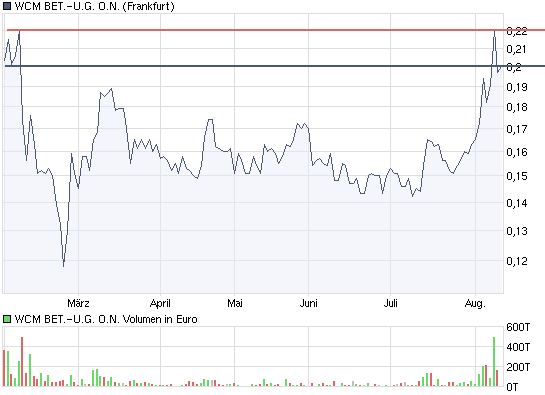
Task: Click the green legend square beside Volumen in Euro
Action: [7, 319]
